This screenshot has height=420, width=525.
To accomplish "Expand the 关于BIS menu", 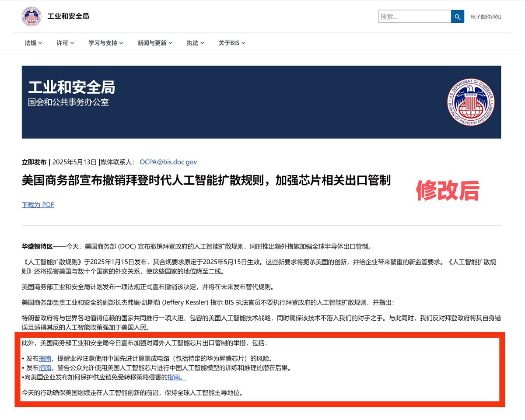I will click(x=232, y=43).
